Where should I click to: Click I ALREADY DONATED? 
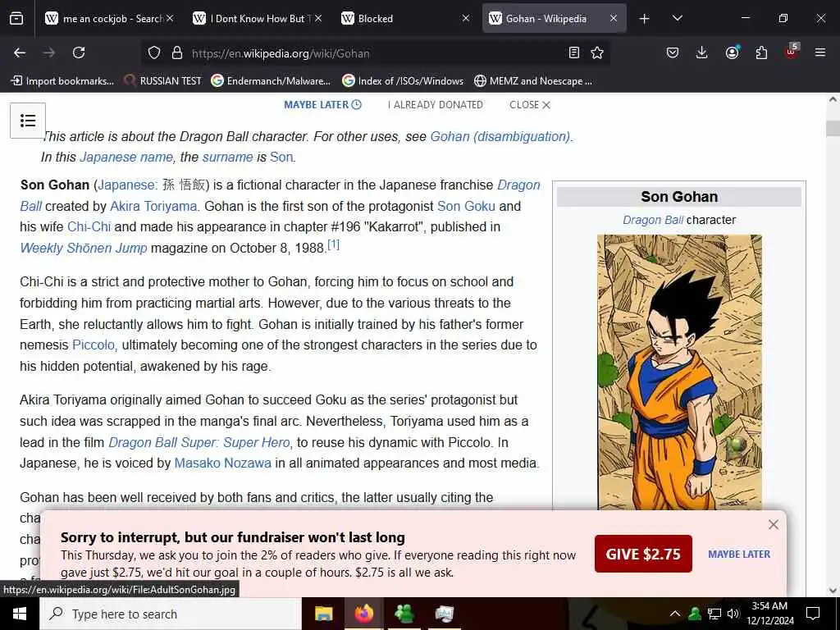coord(435,105)
